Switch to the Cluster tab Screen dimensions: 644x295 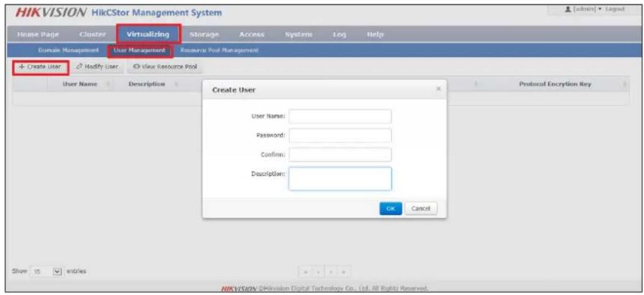(93, 34)
